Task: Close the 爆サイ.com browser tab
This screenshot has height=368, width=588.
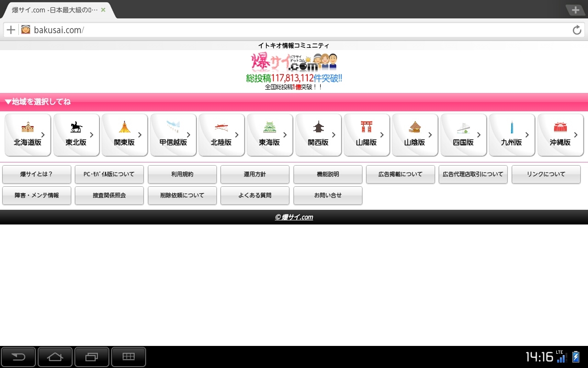Action: 103,10
